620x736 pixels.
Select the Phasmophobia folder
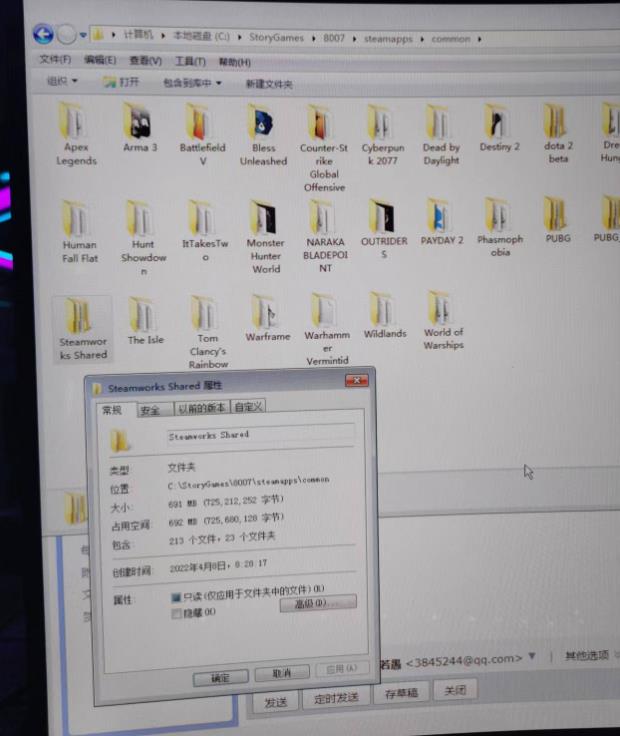tap(499, 228)
